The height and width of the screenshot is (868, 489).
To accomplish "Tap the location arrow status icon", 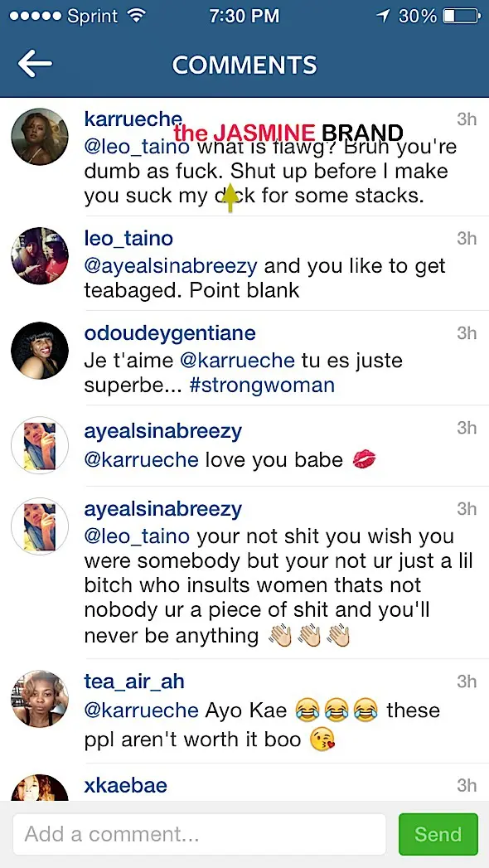I will tap(383, 16).
